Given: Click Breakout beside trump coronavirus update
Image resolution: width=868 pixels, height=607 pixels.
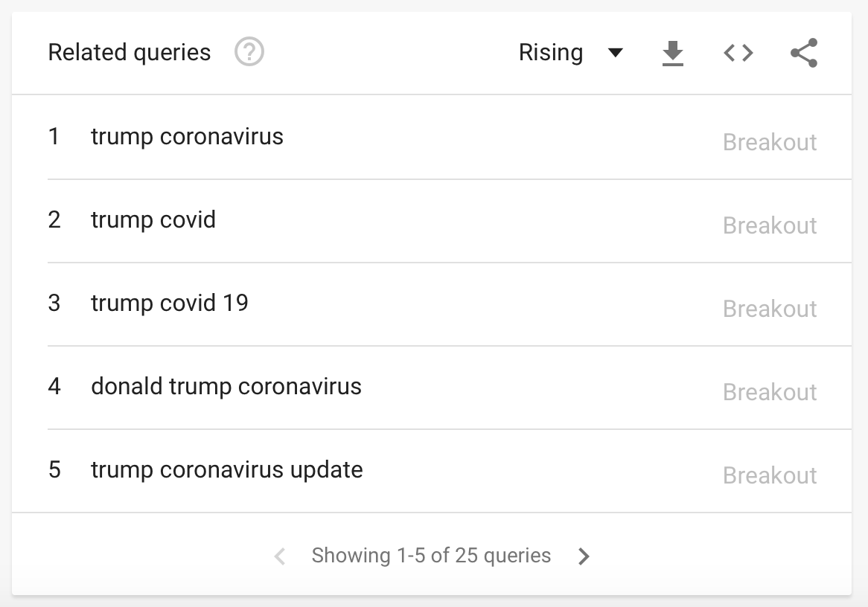Looking at the screenshot, I should click(770, 475).
